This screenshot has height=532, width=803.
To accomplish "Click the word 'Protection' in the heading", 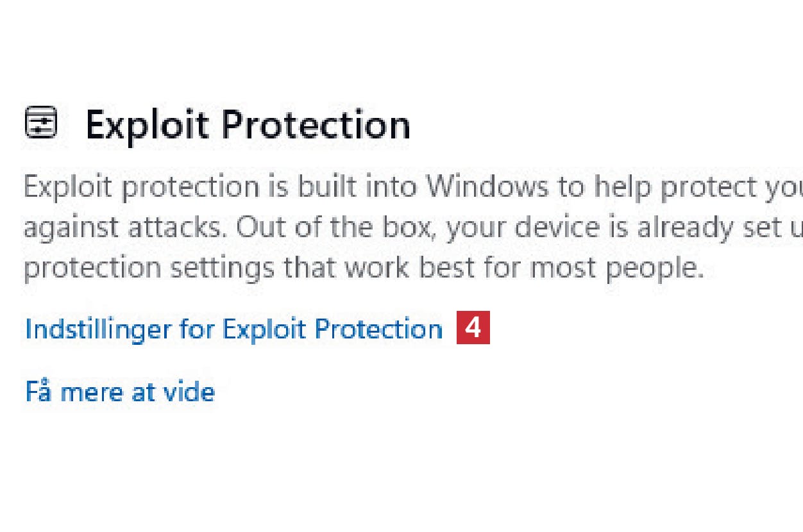I will tap(316, 124).
